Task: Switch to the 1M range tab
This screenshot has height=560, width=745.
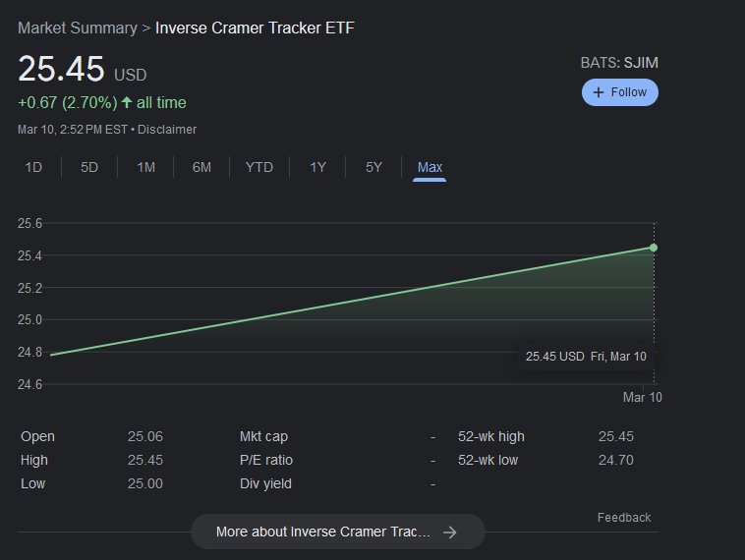Action: (x=145, y=167)
